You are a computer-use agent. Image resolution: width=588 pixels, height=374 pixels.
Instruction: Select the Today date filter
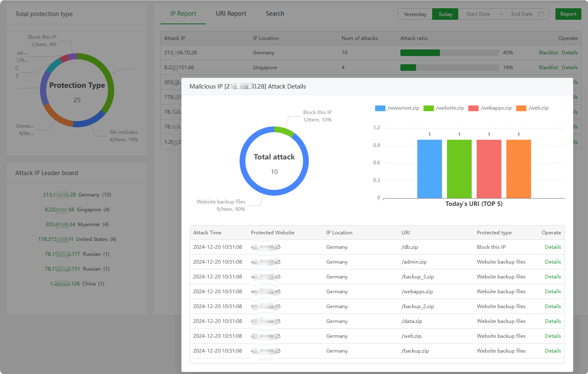(x=445, y=14)
